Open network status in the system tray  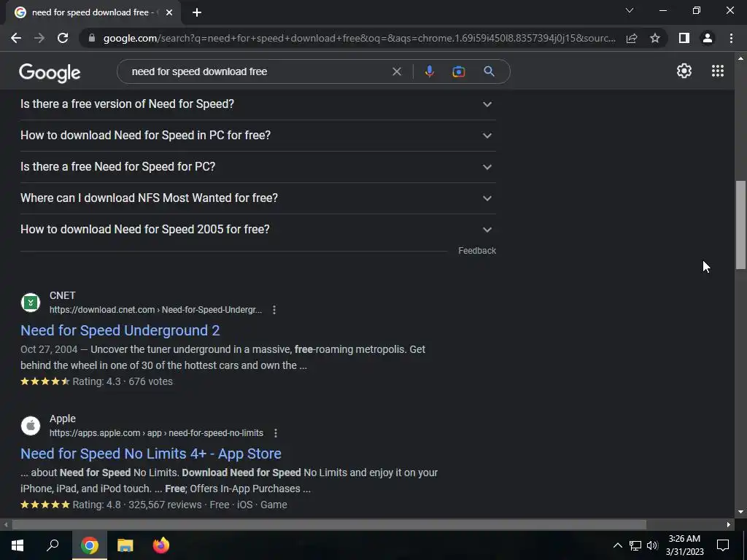635,545
